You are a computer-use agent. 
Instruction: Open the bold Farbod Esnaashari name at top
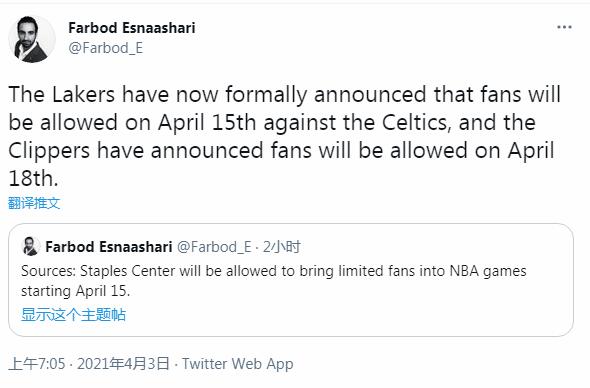(132, 27)
